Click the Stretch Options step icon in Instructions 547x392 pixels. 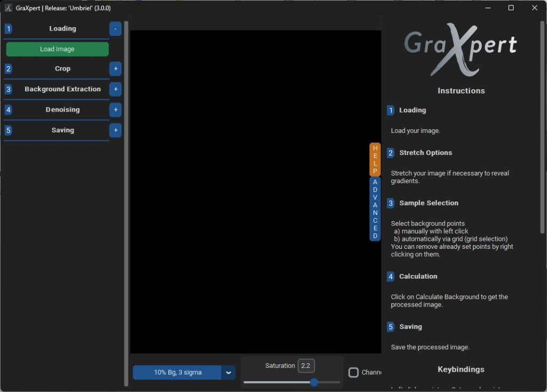(x=390, y=153)
